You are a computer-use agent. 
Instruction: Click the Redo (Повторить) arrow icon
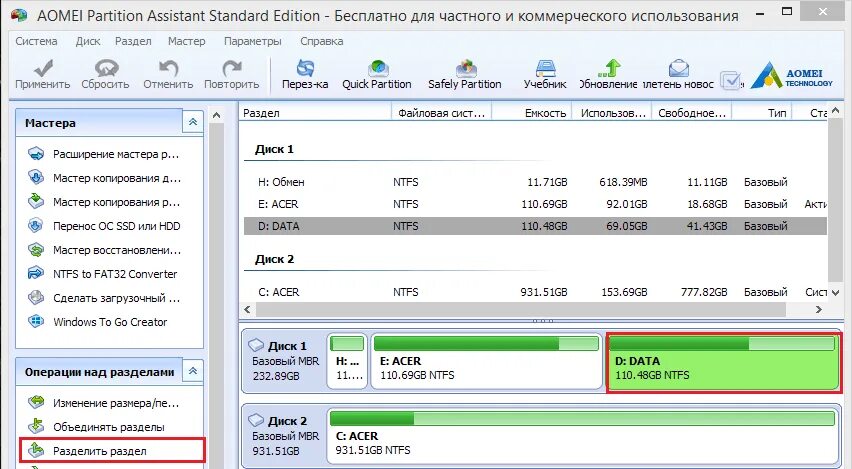[232, 68]
